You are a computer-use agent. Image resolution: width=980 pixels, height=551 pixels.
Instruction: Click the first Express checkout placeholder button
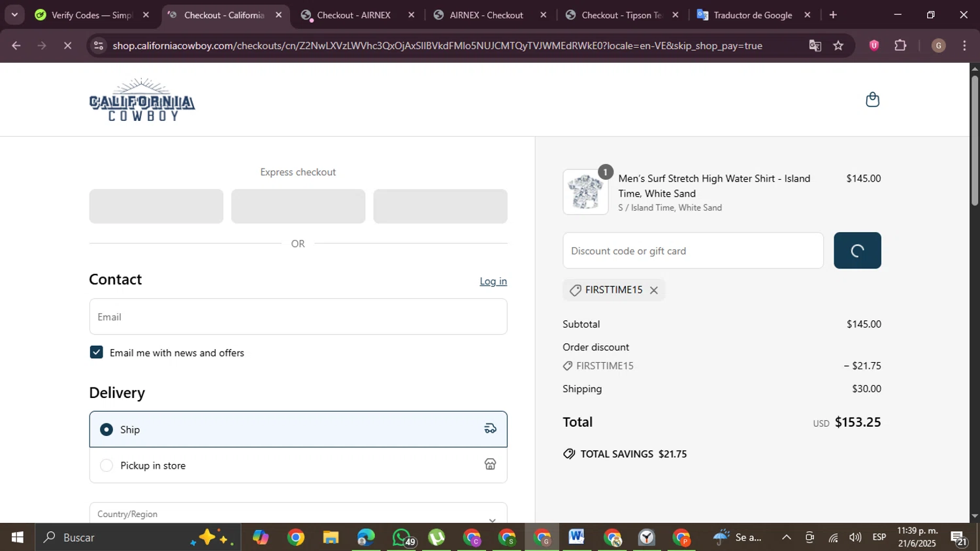point(156,207)
